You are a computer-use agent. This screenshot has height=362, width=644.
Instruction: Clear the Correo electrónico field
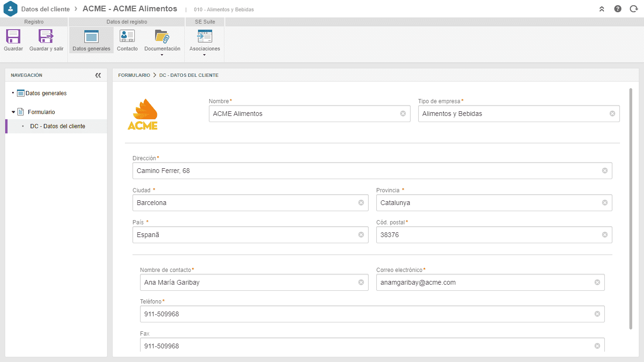[597, 282]
